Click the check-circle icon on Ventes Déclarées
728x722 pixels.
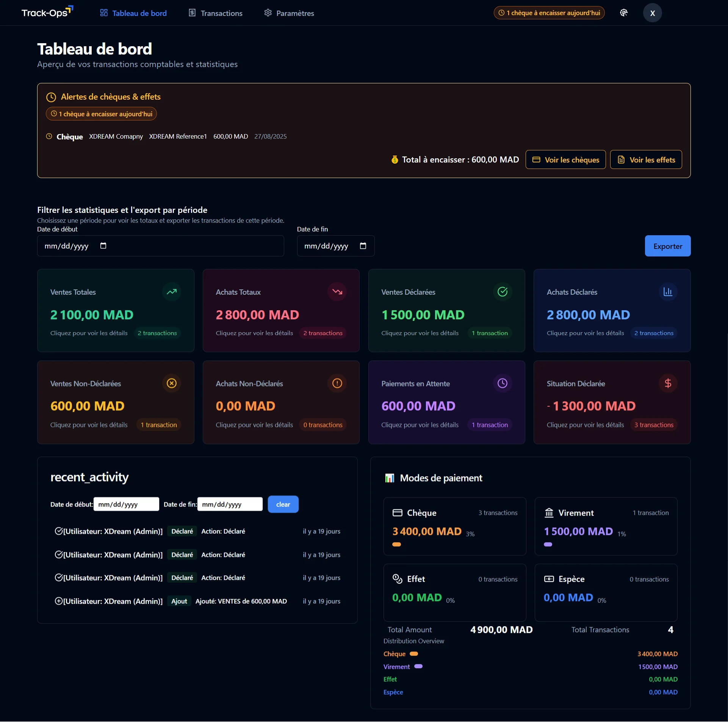pyautogui.click(x=502, y=292)
